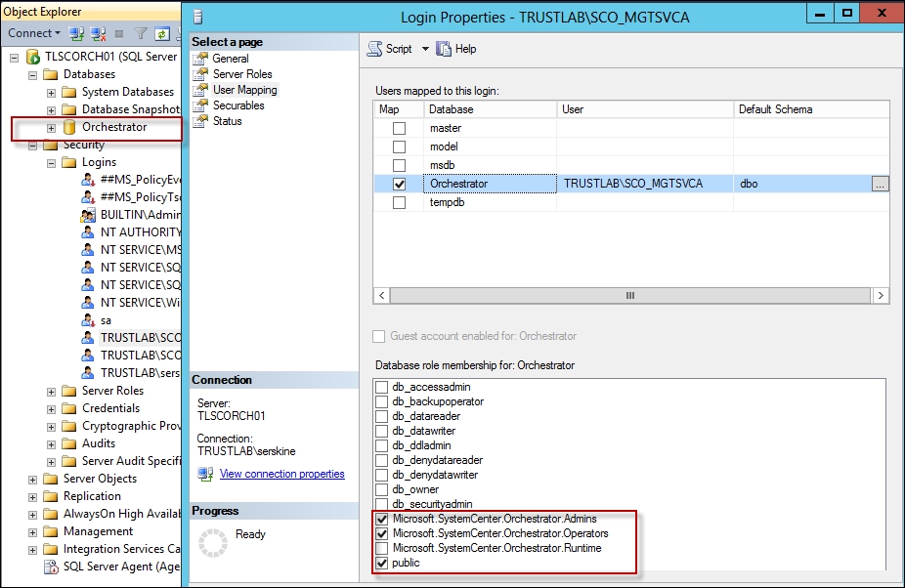Click the Filter icon in Object Explorer toolbar
The height and width of the screenshot is (588, 905).
pyautogui.click(x=141, y=33)
